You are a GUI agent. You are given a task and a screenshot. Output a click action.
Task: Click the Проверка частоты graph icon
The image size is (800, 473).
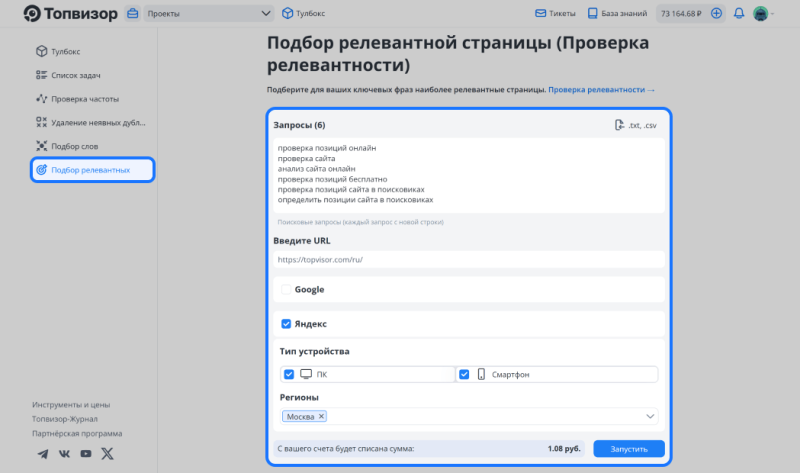tap(41, 98)
